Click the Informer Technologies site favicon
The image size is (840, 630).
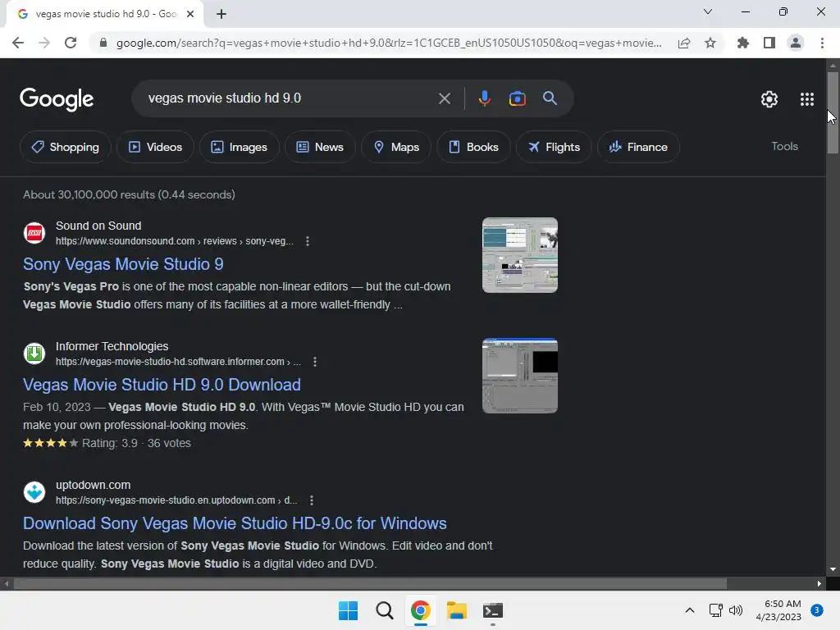34,354
